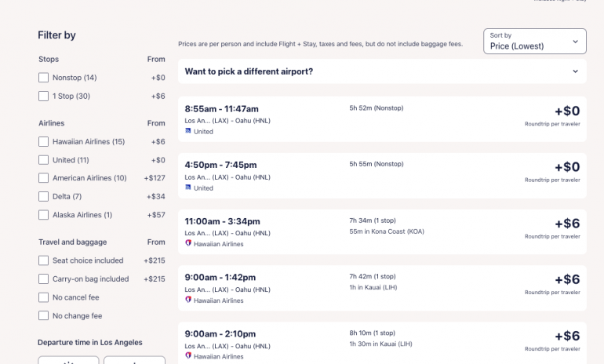Image resolution: width=604 pixels, height=364 pixels.
Task: Open the Sort by Price dropdown
Action: (534, 42)
